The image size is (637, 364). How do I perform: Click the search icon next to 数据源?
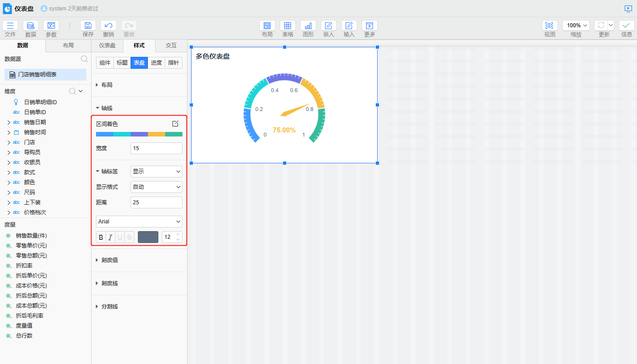(x=84, y=59)
